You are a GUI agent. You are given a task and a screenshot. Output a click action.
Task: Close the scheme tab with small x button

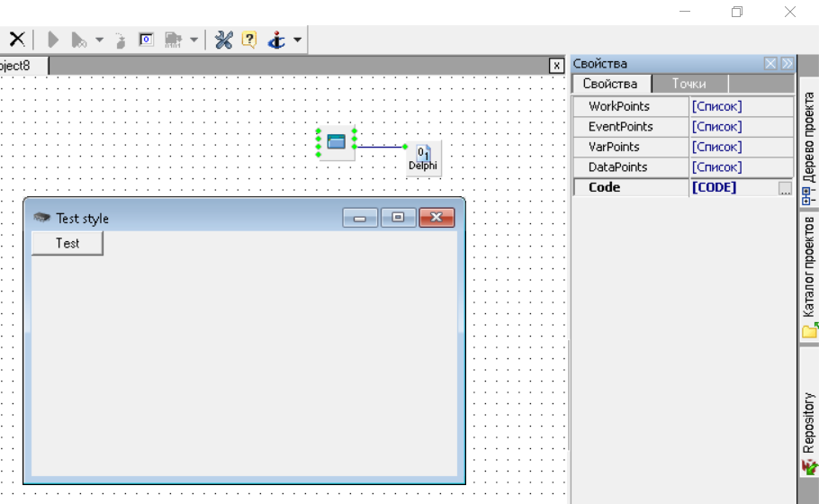pos(556,66)
